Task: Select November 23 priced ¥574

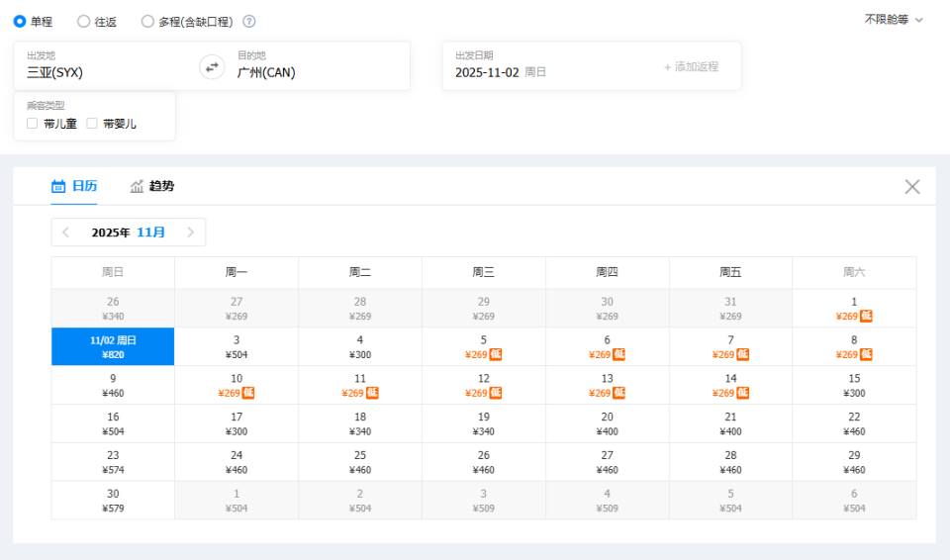Action: click(113, 462)
